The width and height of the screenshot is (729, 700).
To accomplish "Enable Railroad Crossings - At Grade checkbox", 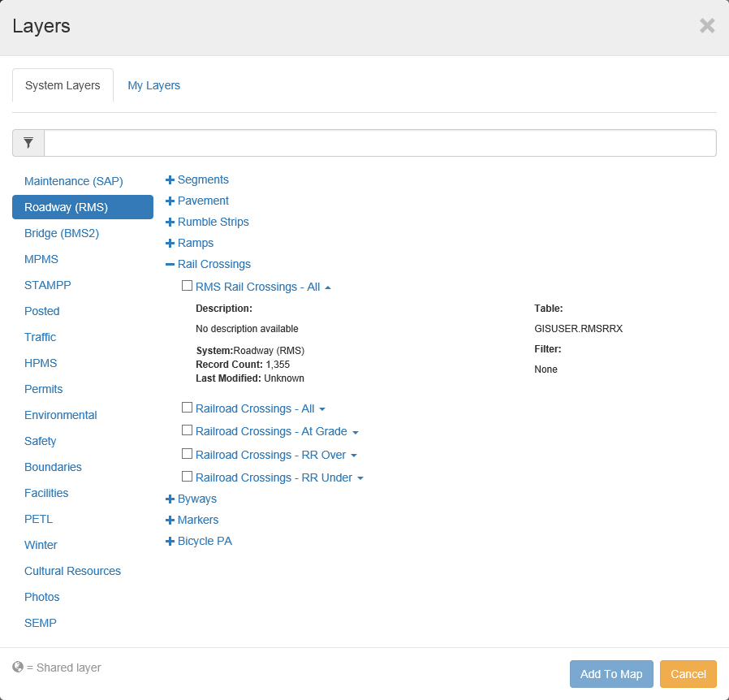I will tap(187, 430).
